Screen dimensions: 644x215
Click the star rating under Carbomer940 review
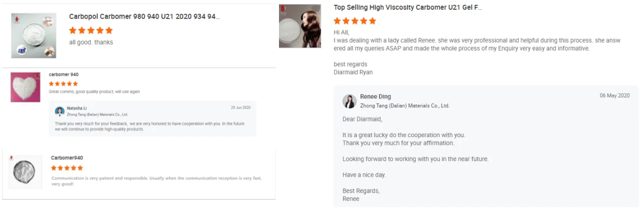tap(66, 168)
